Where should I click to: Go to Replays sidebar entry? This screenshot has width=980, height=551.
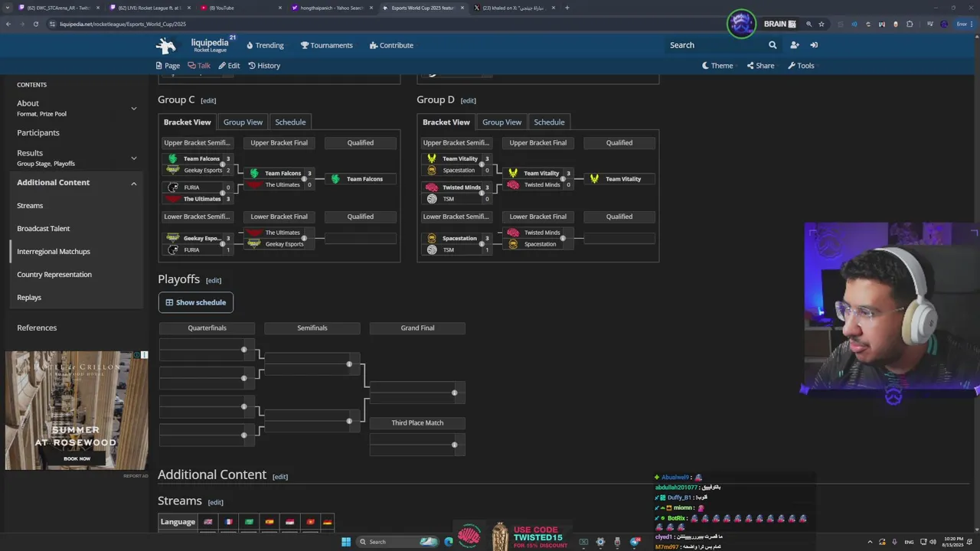(29, 297)
